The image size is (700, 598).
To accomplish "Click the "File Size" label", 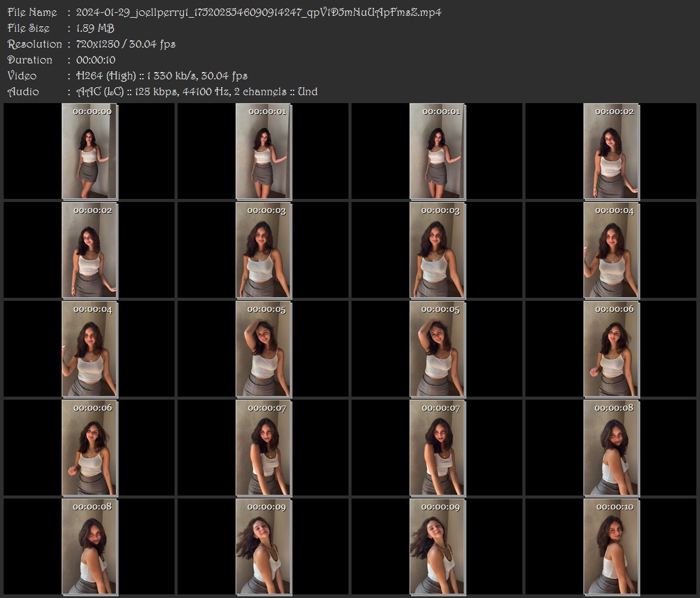I will point(29,28).
